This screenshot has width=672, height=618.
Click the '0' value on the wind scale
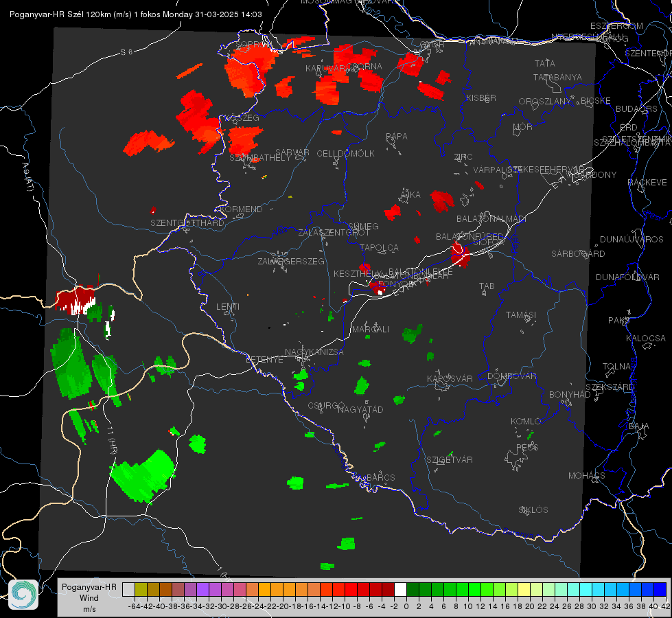point(406,606)
